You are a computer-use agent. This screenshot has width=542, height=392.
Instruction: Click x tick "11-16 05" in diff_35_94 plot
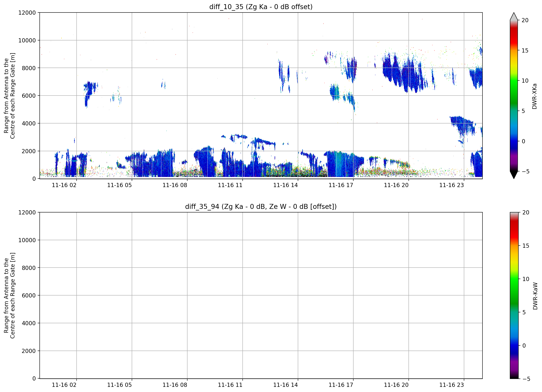tap(119, 385)
